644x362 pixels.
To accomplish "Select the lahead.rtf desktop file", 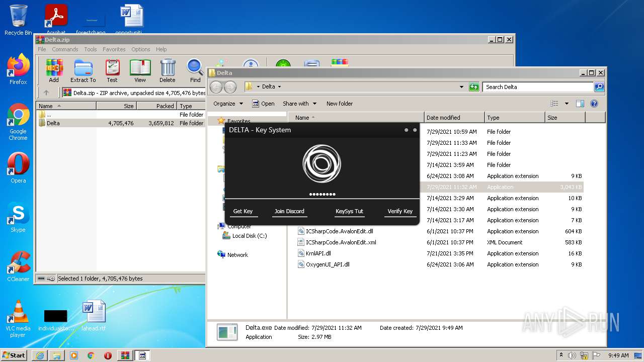I will coord(94,316).
